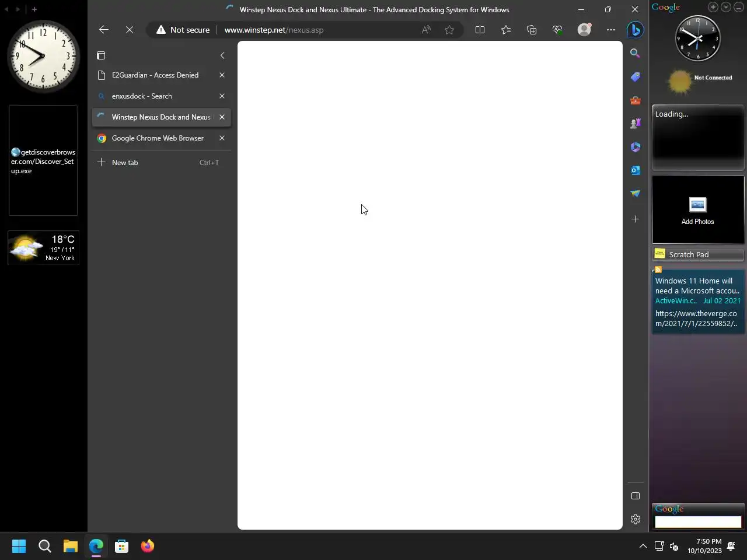The height and width of the screenshot is (560, 747).
Task: Add an app to Edge sidebar
Action: (x=636, y=219)
